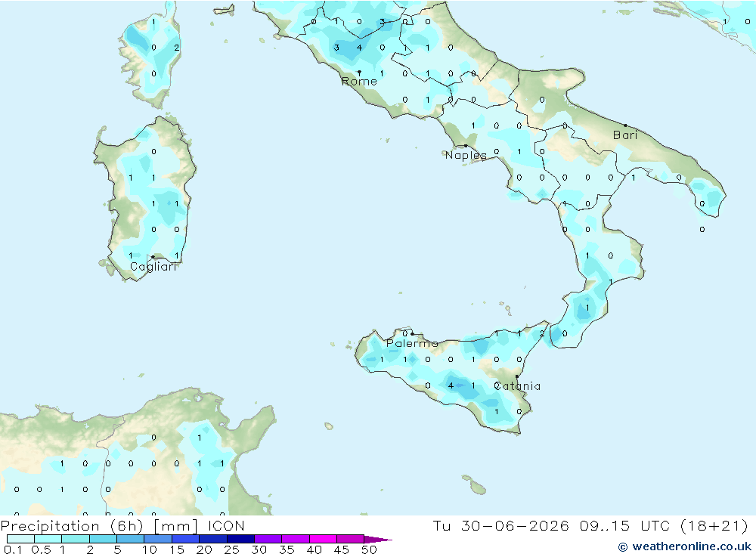Pick the legend swatch between 20 and 25
Viewport: 756px width, 554px height.
click(x=213, y=539)
